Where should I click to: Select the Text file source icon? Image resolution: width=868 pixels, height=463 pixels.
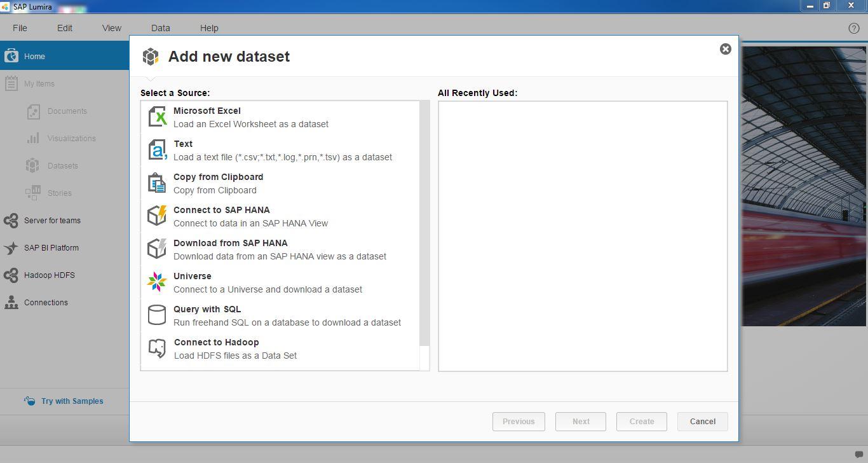[x=157, y=150]
